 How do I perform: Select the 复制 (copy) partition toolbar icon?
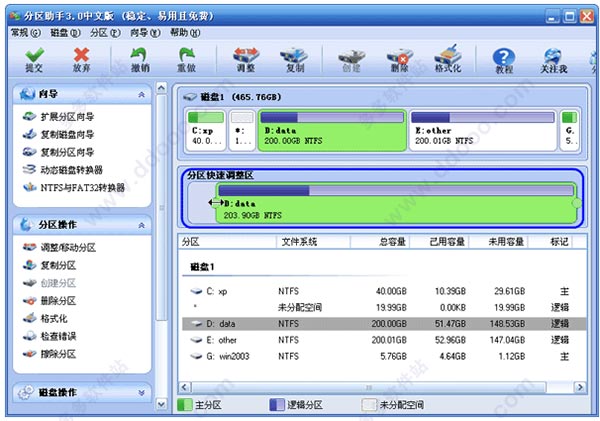294,55
